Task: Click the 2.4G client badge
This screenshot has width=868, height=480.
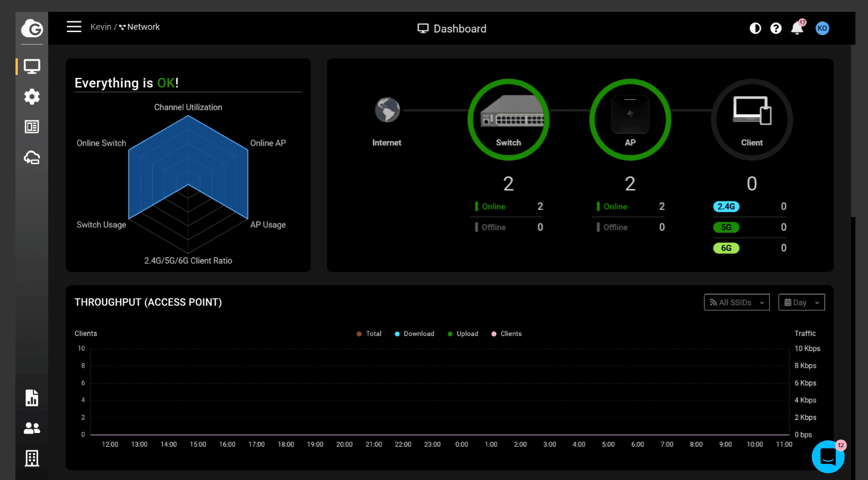Action: point(726,206)
